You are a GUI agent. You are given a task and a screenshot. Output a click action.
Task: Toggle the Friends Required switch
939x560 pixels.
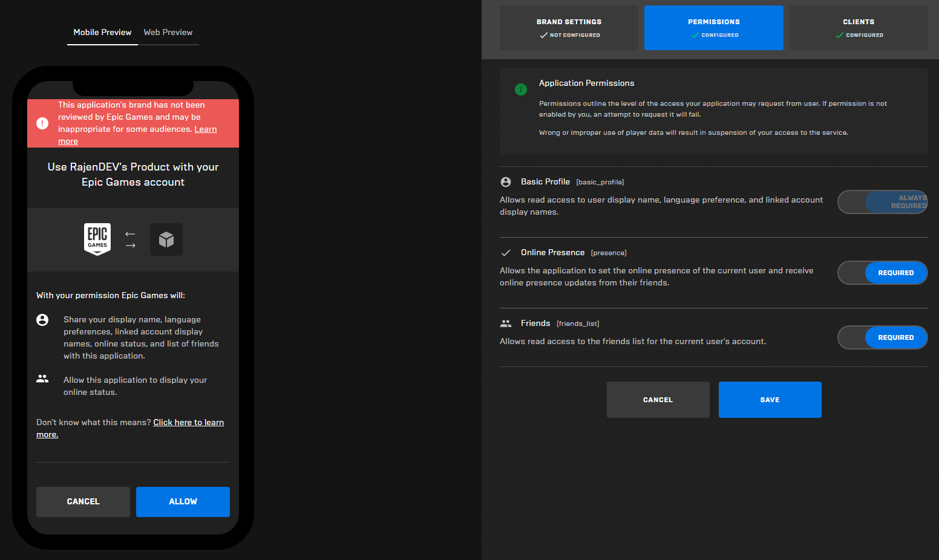882,337
